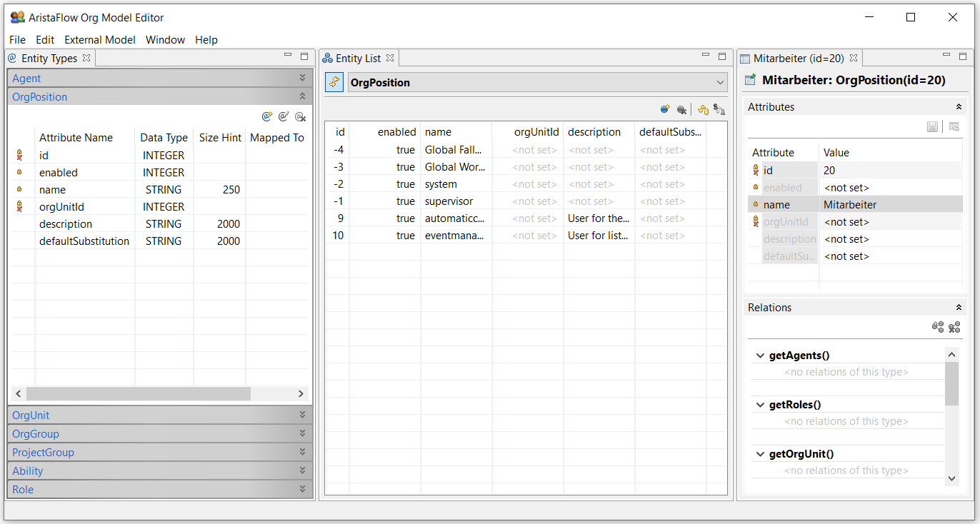This screenshot has height=524, width=980.
Task: Click the delete entity icon in Entity List
Action: (682, 109)
